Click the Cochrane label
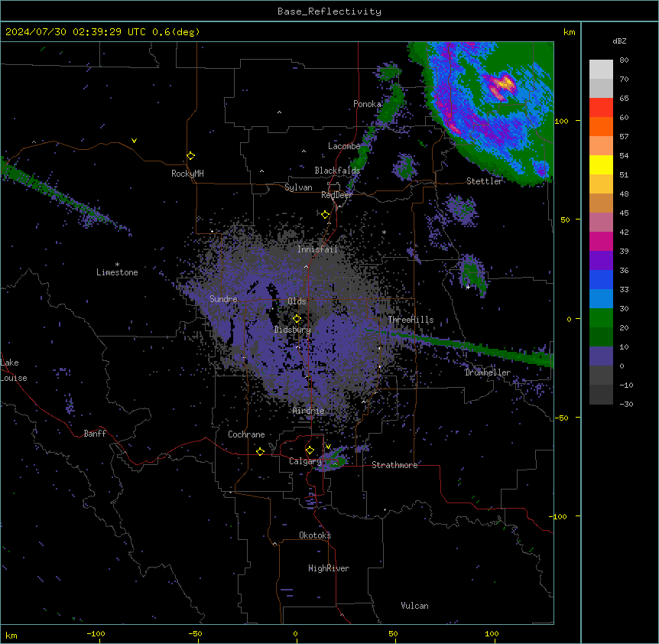The width and height of the screenshot is (659, 644). pos(246,434)
